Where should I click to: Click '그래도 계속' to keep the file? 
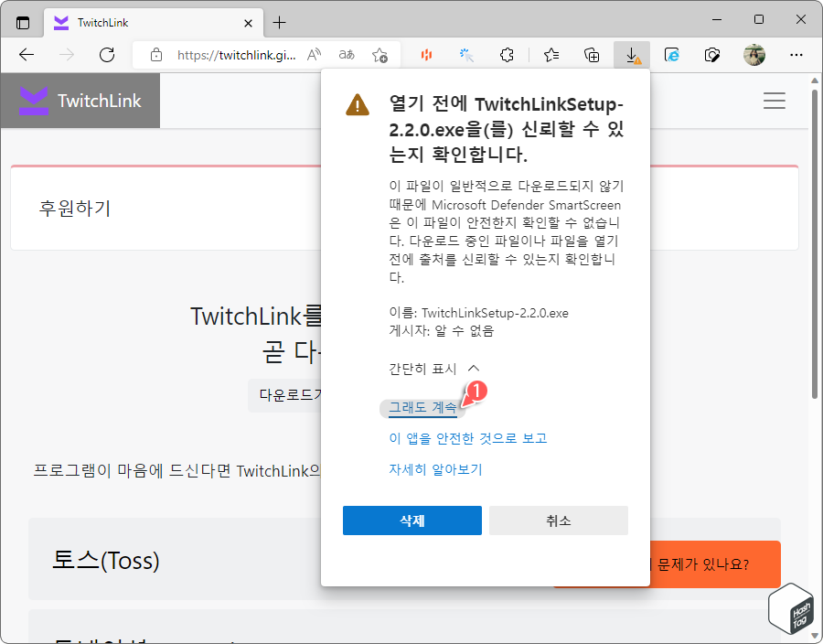[x=422, y=408]
